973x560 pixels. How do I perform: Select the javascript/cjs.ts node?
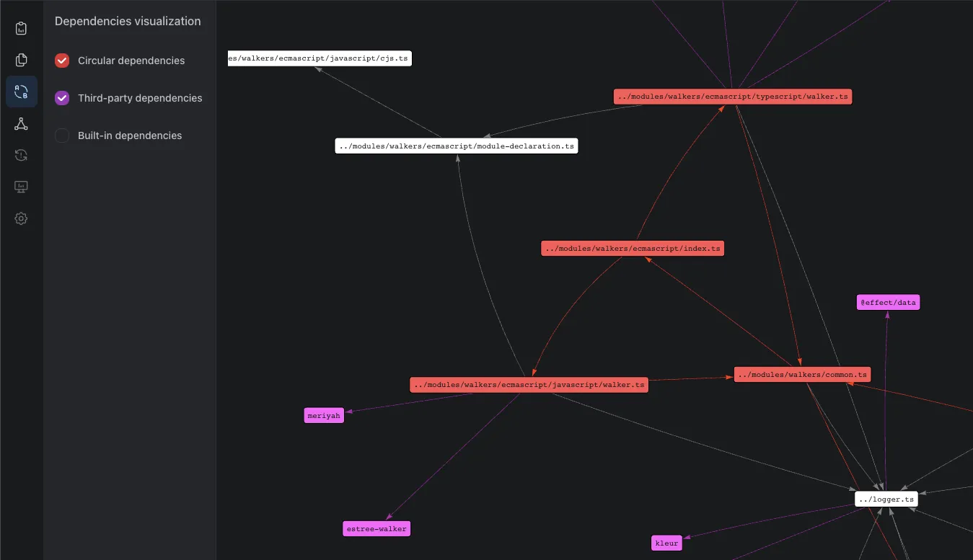tap(320, 58)
